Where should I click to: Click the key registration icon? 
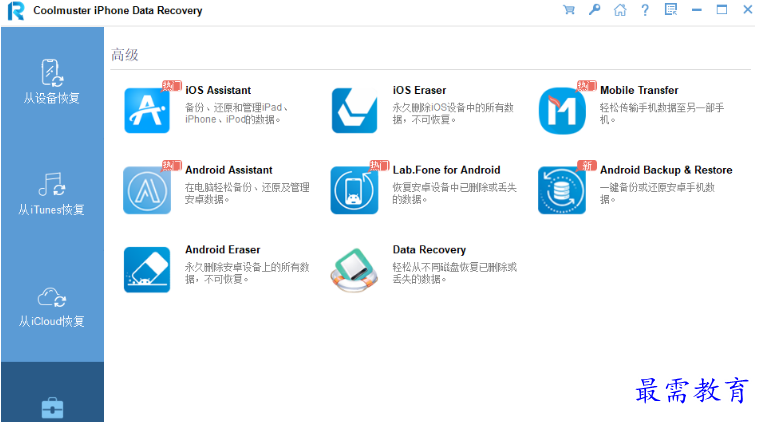tap(594, 10)
